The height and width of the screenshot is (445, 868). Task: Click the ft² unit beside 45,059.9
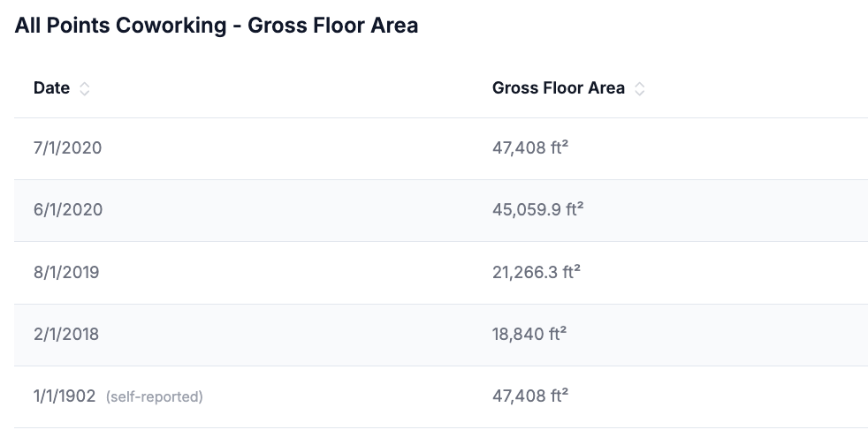click(575, 209)
